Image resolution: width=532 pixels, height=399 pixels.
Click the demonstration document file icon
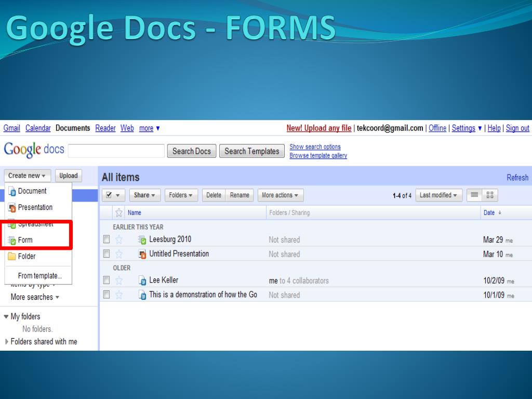[142, 295]
